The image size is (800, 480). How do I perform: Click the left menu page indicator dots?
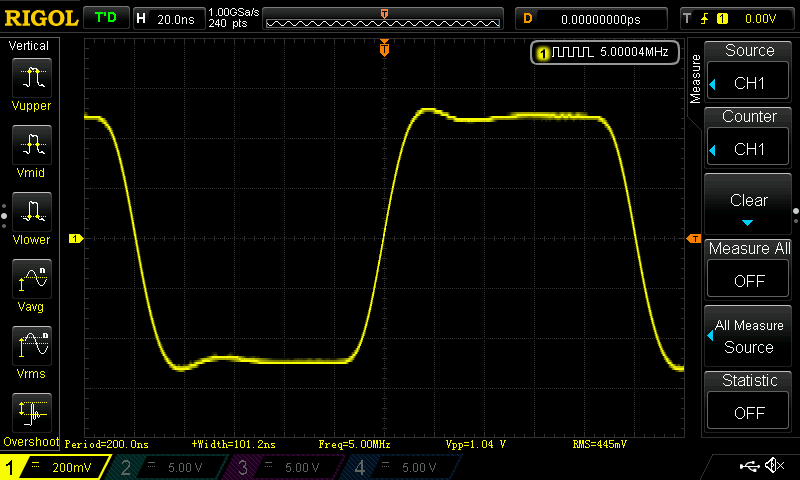coord(4,216)
